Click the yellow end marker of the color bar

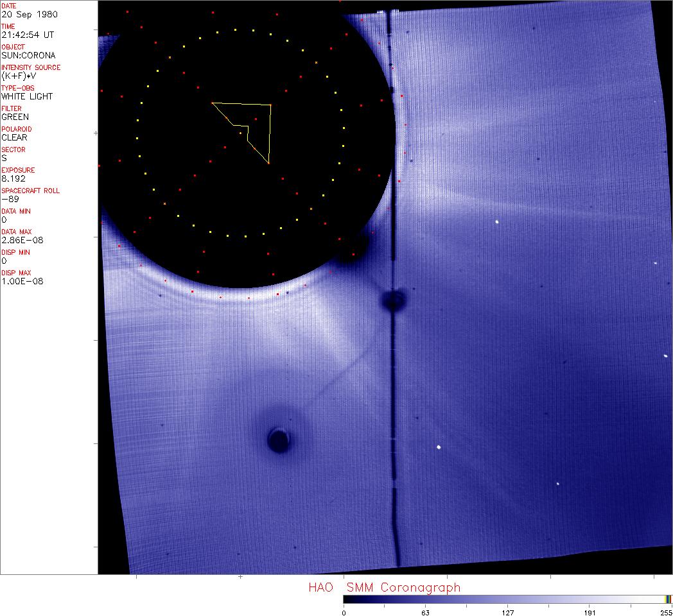(668, 599)
